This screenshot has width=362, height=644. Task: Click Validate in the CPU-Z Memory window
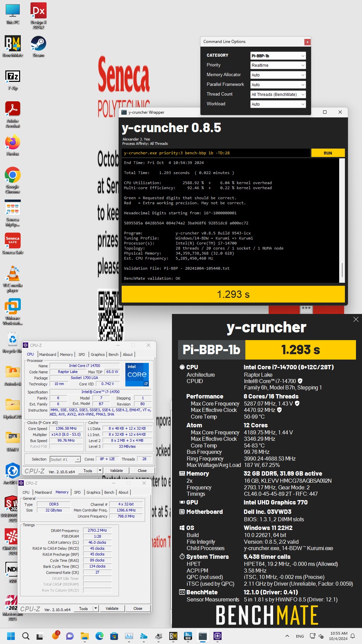coord(112,608)
